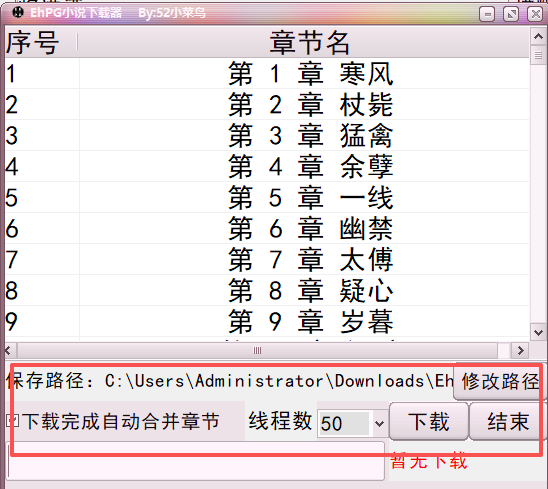The width and height of the screenshot is (548, 489).
Task: Click sequence number 5 cell
Action: pyautogui.click(x=42, y=197)
